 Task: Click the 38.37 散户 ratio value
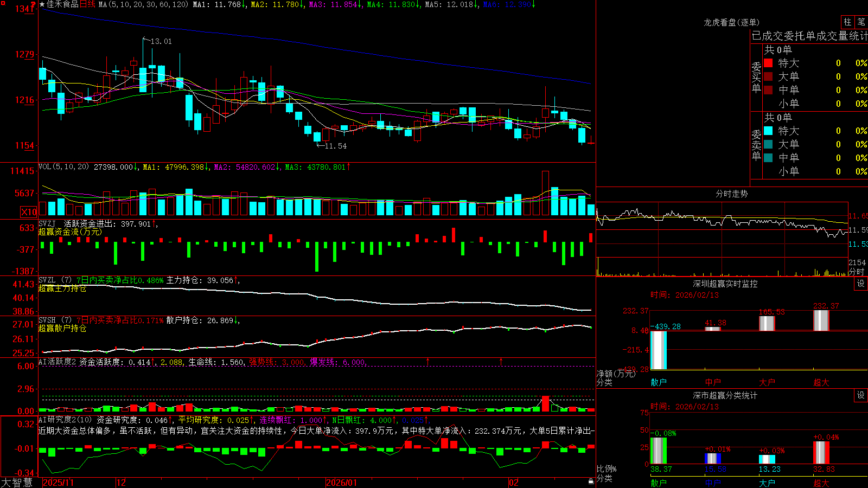coord(661,470)
